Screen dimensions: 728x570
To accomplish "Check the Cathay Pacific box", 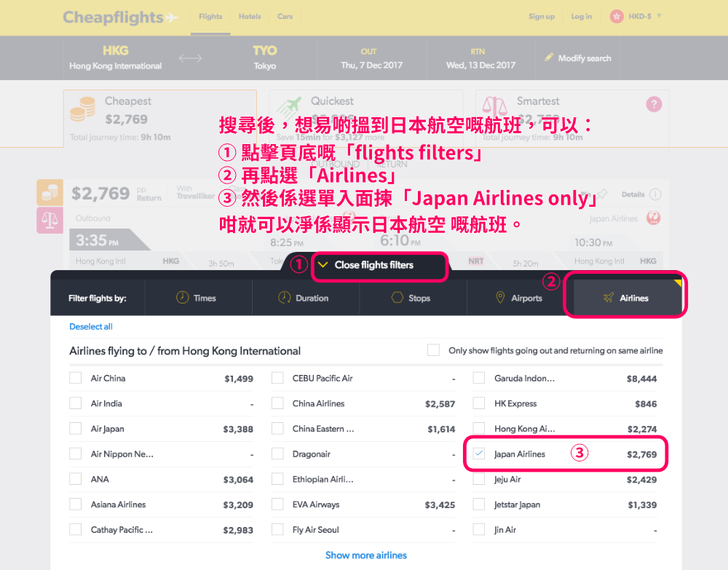I will click(x=75, y=529).
